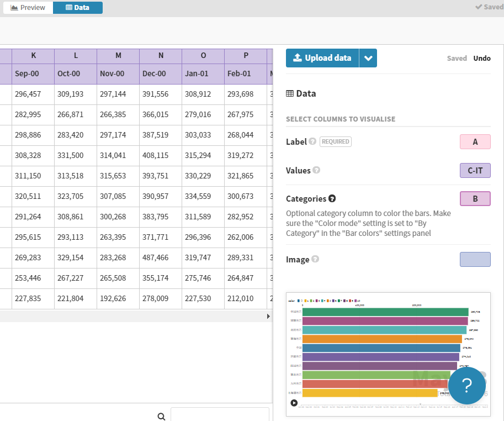Select column L header
The width and height of the screenshot is (504, 421).
click(x=76, y=56)
